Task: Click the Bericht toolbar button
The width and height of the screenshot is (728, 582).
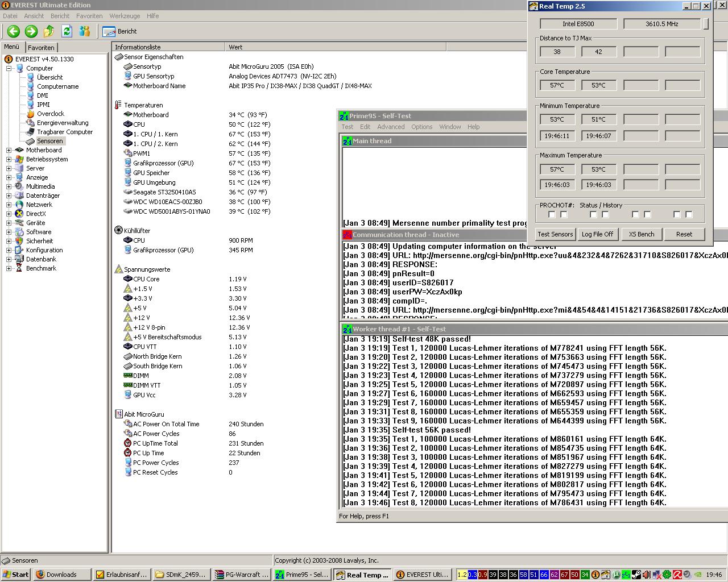Action: click(120, 31)
